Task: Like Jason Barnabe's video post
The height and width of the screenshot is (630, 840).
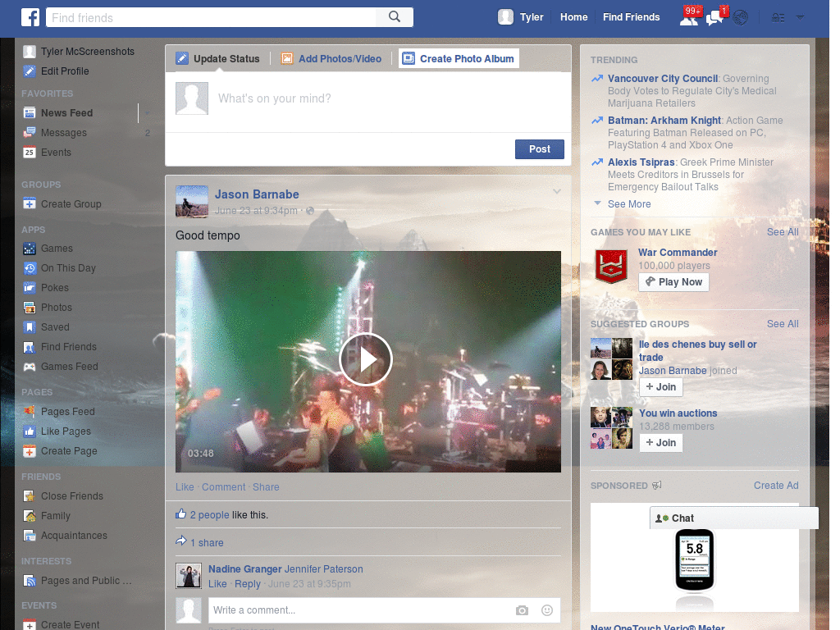Action: pos(185,487)
